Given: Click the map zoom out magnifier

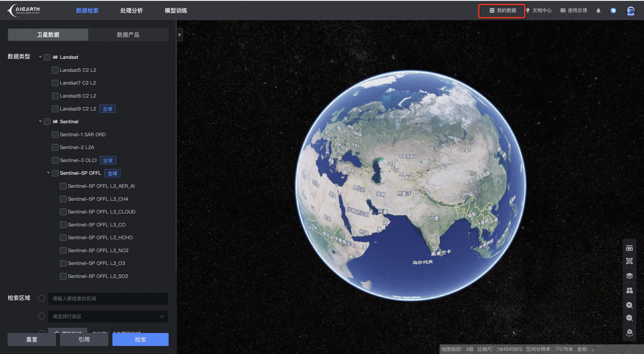Looking at the screenshot, I should (x=629, y=318).
